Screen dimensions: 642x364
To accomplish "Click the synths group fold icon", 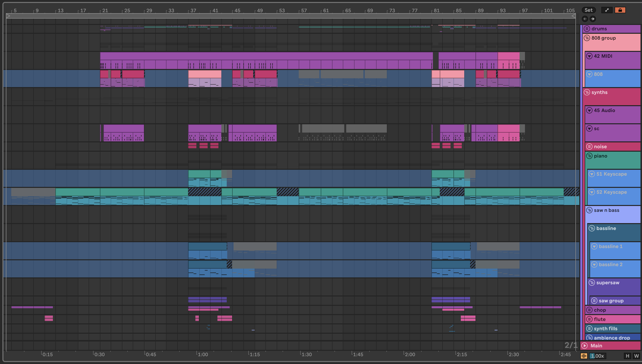I will (587, 92).
